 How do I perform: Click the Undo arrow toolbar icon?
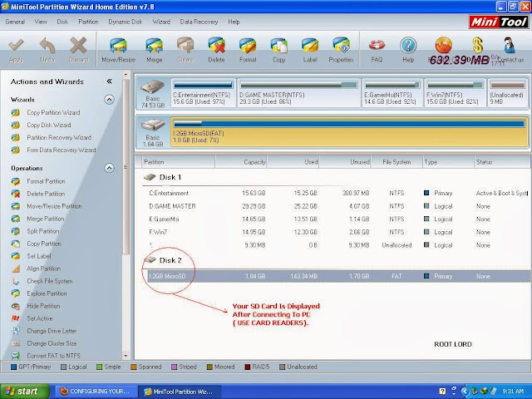pyautogui.click(x=47, y=46)
